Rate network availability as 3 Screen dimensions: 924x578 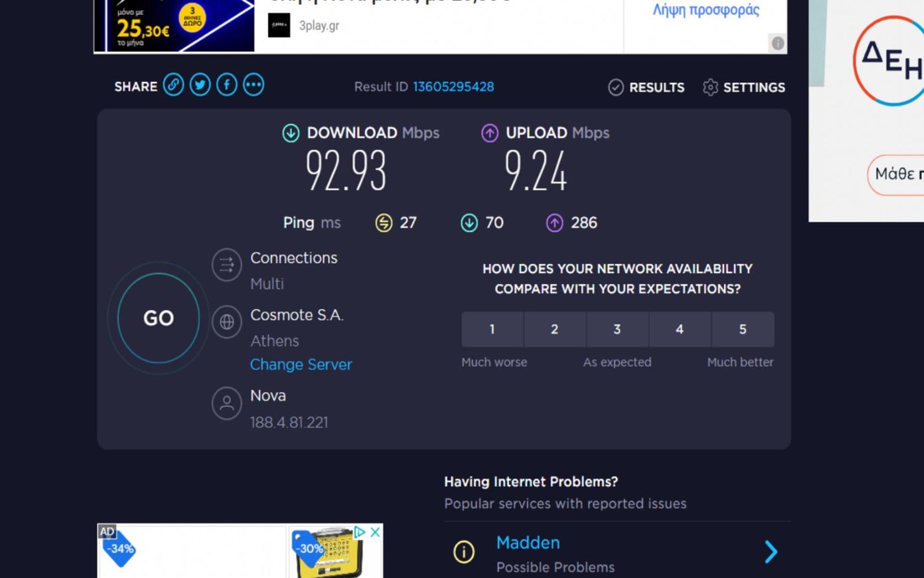click(x=617, y=329)
